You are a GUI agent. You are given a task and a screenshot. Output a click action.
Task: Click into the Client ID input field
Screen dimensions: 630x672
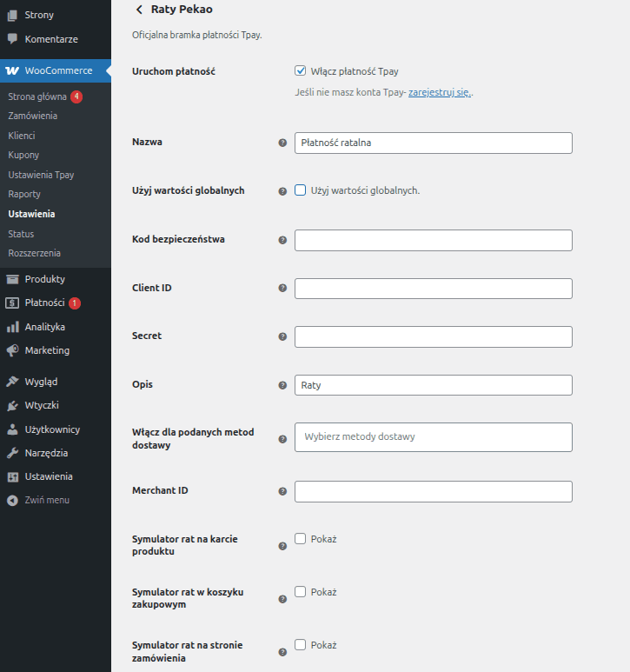[433, 289]
